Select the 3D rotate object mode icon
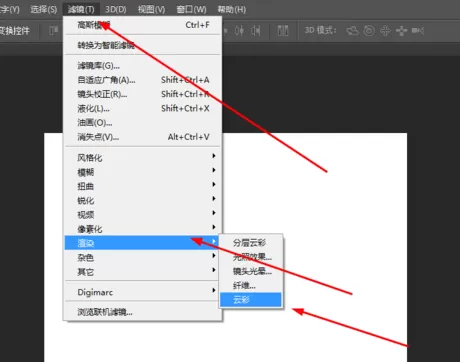Image resolution: width=460 pixels, height=362 pixels. 352,31
